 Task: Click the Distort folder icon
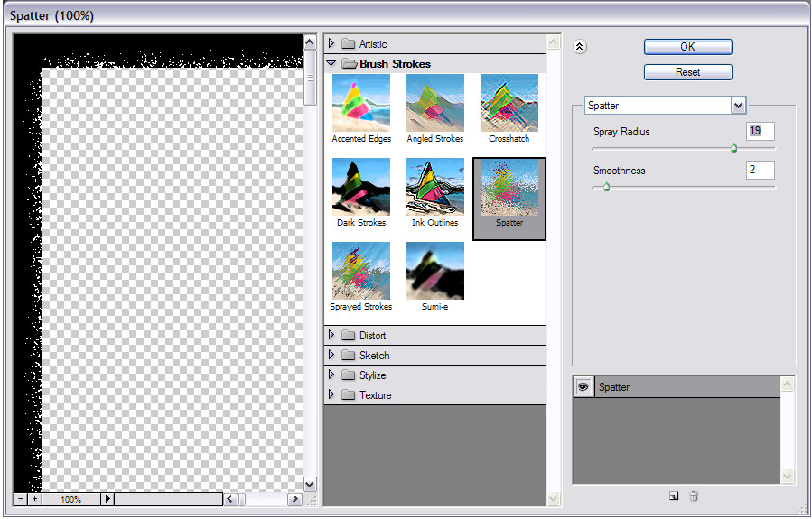[x=349, y=335]
